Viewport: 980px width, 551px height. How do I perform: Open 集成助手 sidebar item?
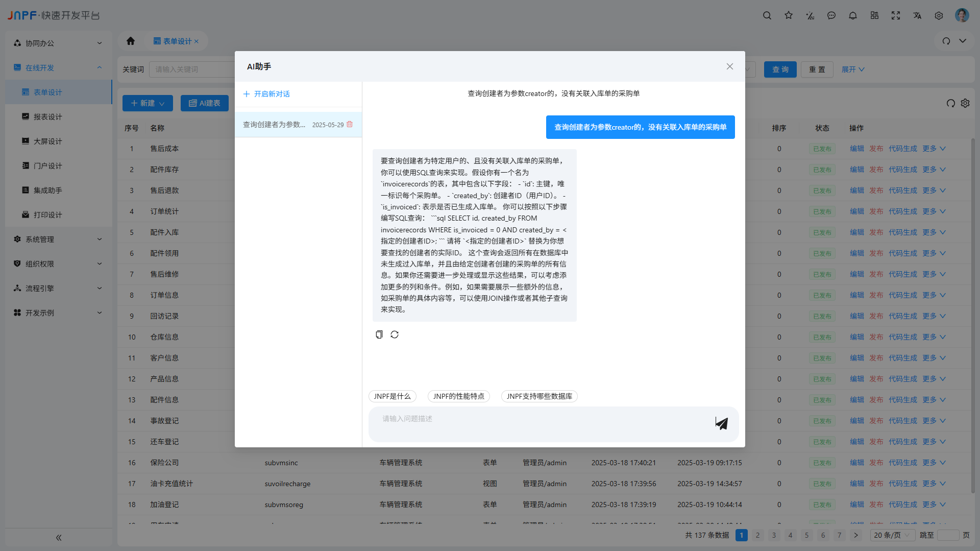click(58, 190)
